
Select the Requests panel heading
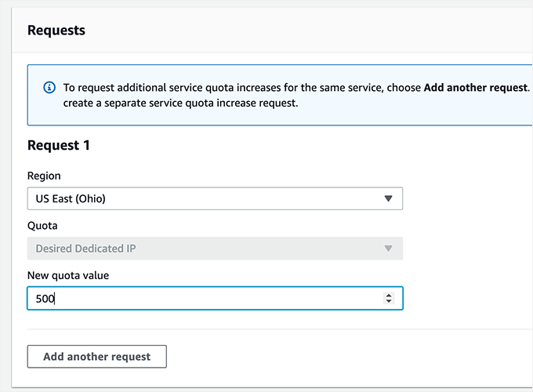coord(56,31)
